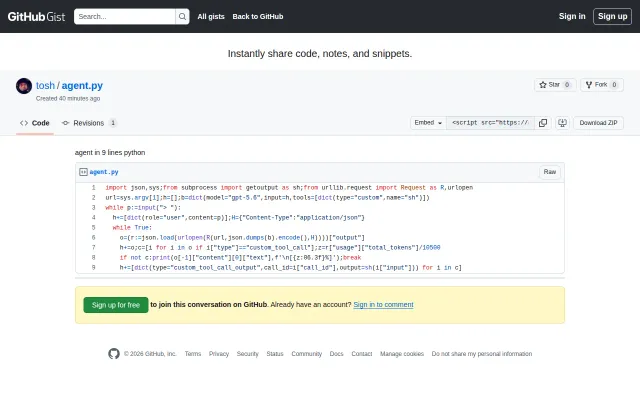Select line number 9
Screen dimensions: 640x400
tap(93, 268)
